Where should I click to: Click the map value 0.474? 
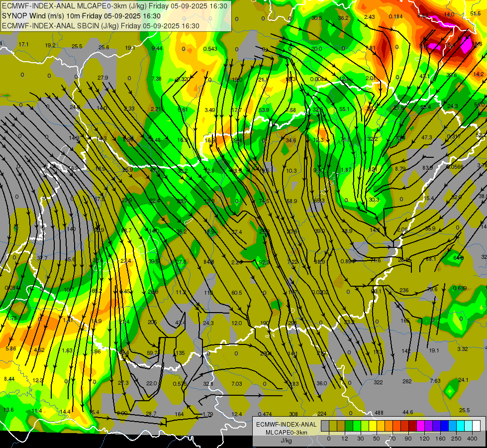pyautogui.click(x=265, y=414)
